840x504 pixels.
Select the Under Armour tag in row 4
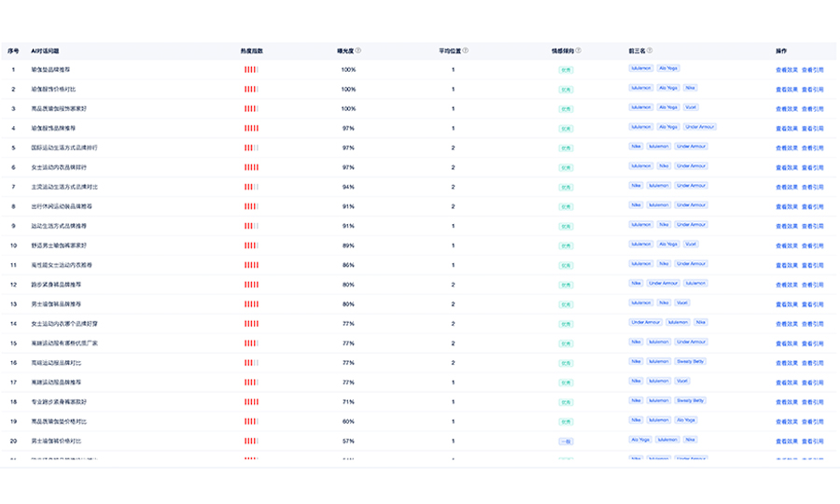700,127
